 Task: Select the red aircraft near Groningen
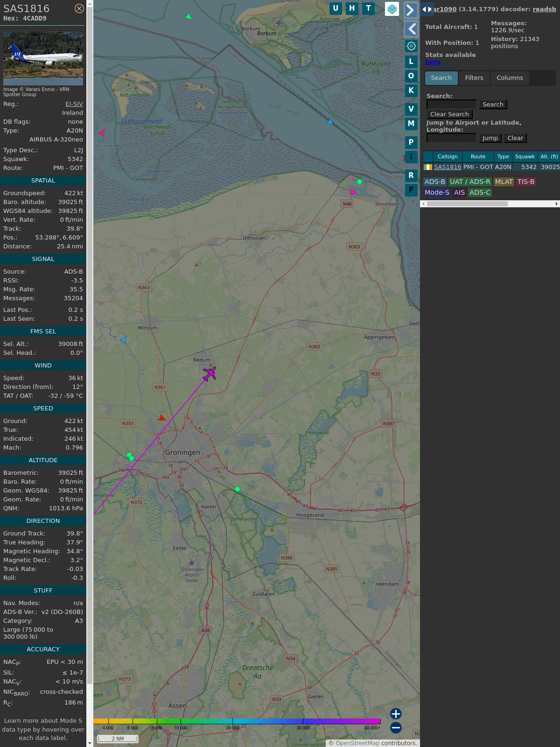162,418
